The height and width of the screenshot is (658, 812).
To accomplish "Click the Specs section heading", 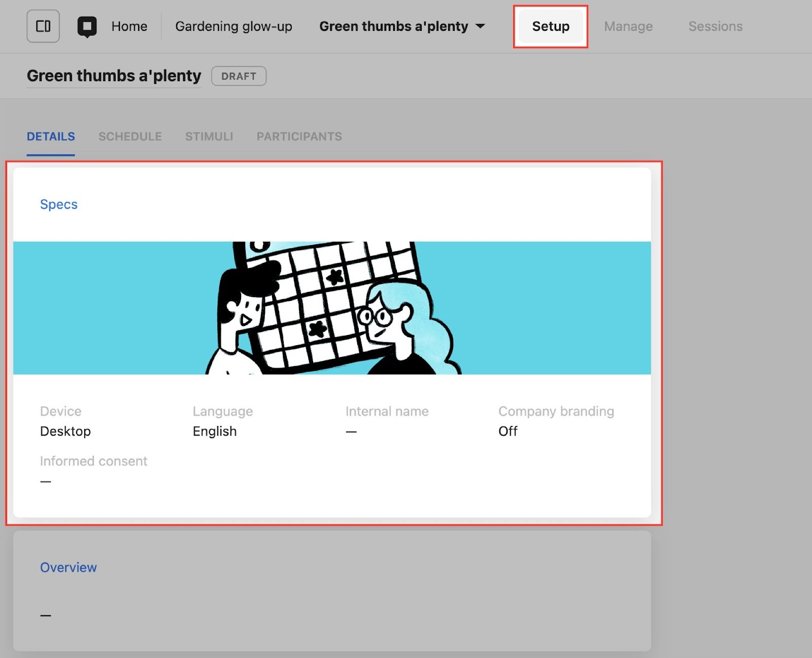I will (59, 204).
